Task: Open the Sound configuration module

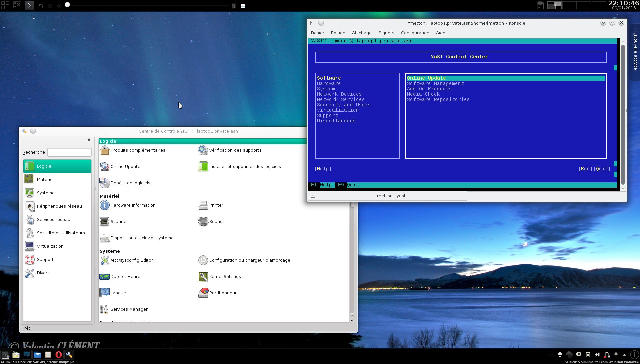Action: [x=215, y=221]
